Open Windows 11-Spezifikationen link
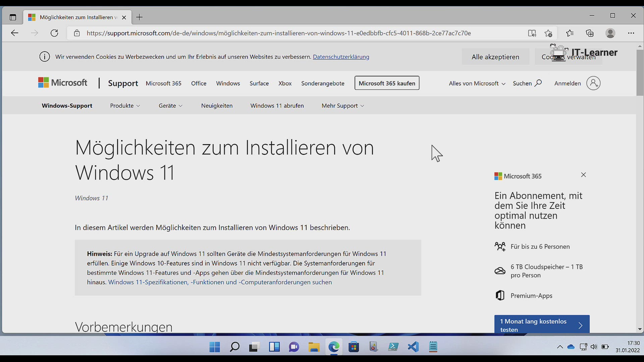The image size is (644, 362). tap(220, 282)
